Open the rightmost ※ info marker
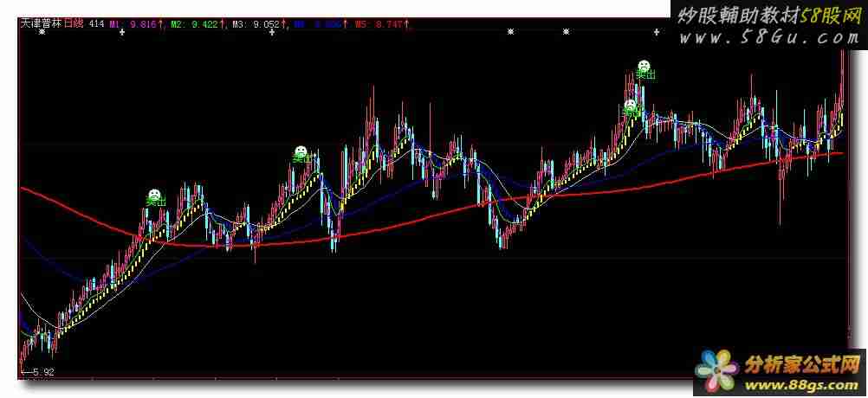The image size is (868, 398). [566, 33]
